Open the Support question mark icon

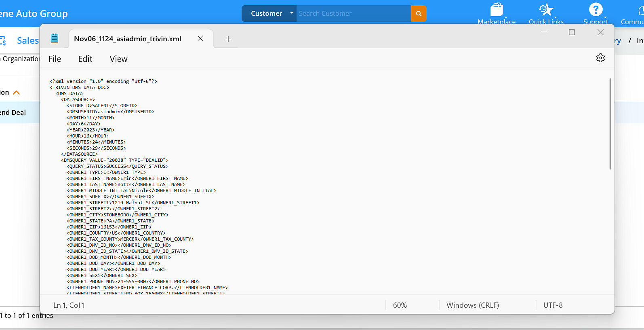[x=596, y=10]
